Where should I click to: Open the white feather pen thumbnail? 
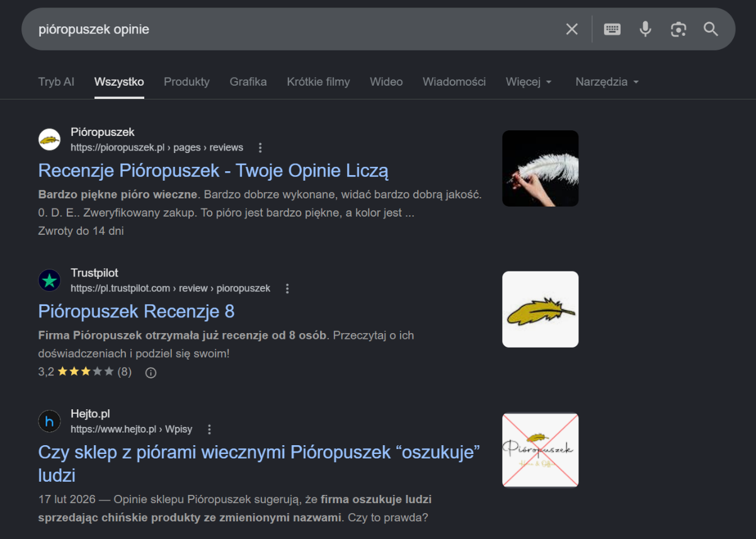coord(540,168)
